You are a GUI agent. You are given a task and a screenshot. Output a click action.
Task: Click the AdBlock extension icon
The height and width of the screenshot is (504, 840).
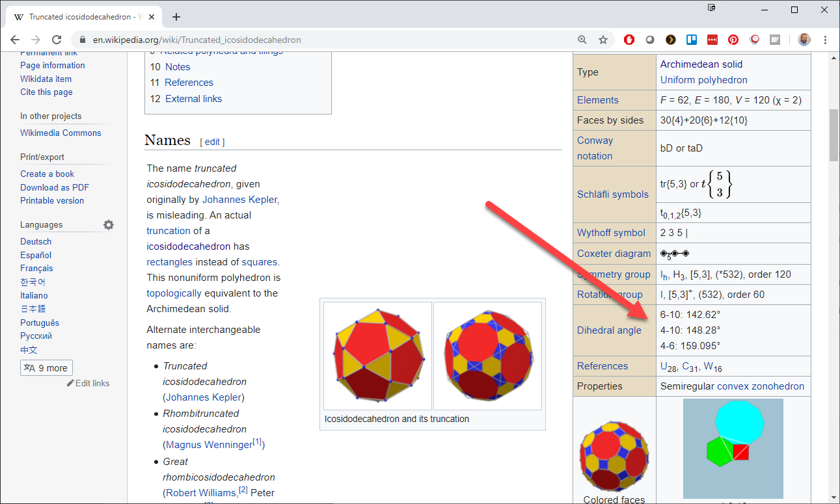coord(629,40)
